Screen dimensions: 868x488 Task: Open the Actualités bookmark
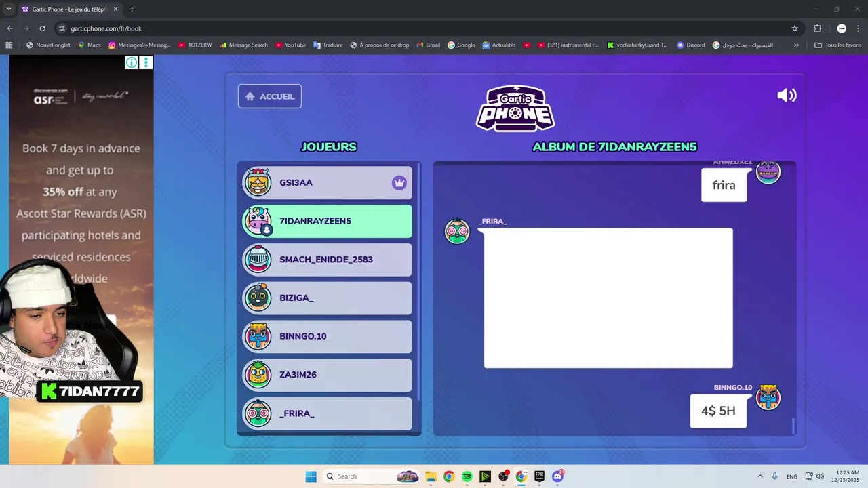tap(499, 45)
